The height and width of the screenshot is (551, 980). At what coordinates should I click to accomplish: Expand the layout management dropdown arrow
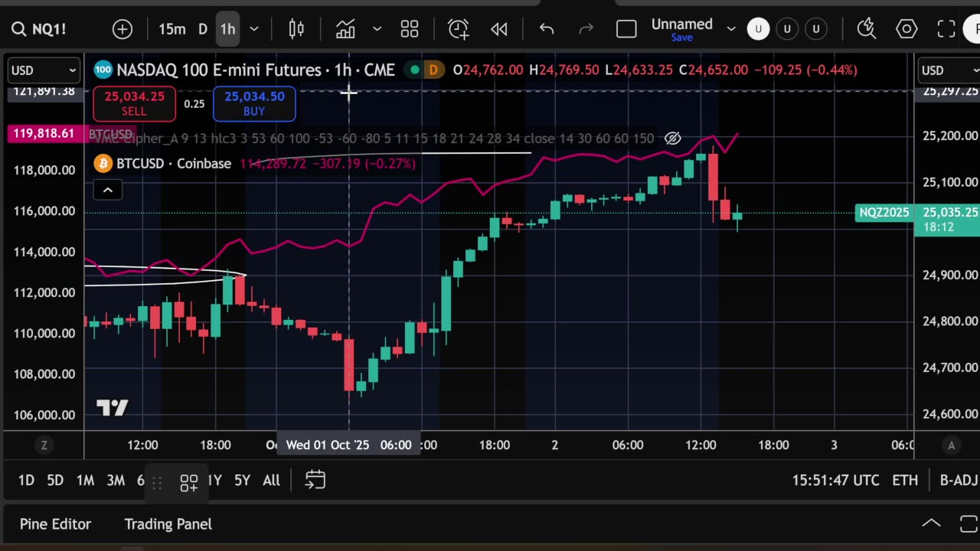[x=731, y=29]
